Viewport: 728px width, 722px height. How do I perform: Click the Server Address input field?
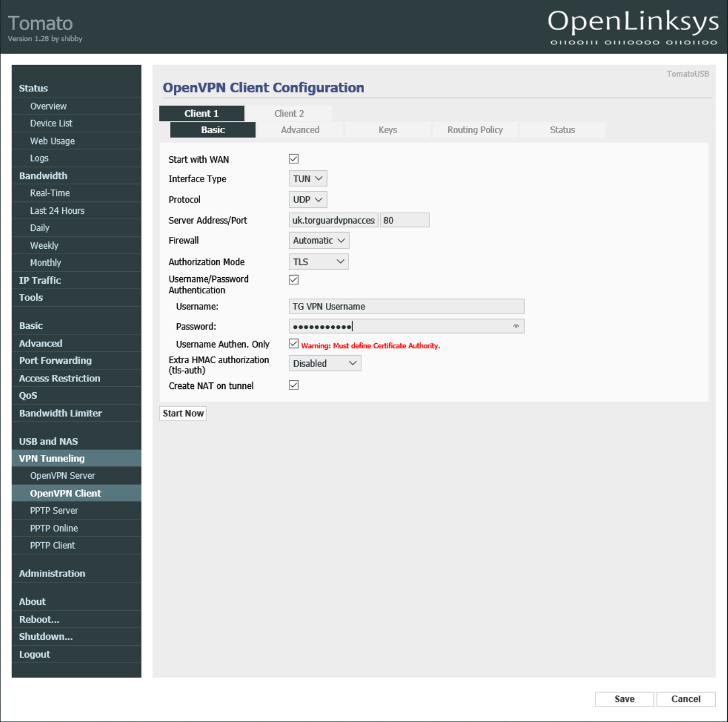[333, 220]
